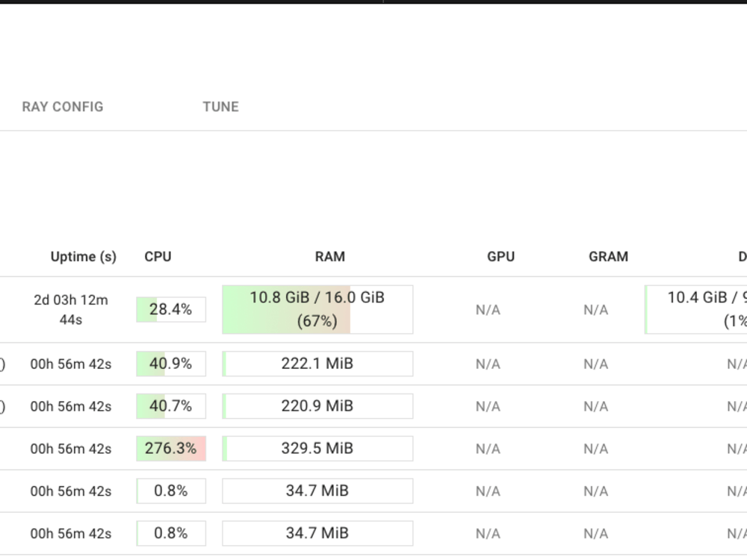Click GRAM N/A in the 276.3% CPU row
Image resolution: width=747 pixels, height=560 pixels.
pyautogui.click(x=595, y=449)
